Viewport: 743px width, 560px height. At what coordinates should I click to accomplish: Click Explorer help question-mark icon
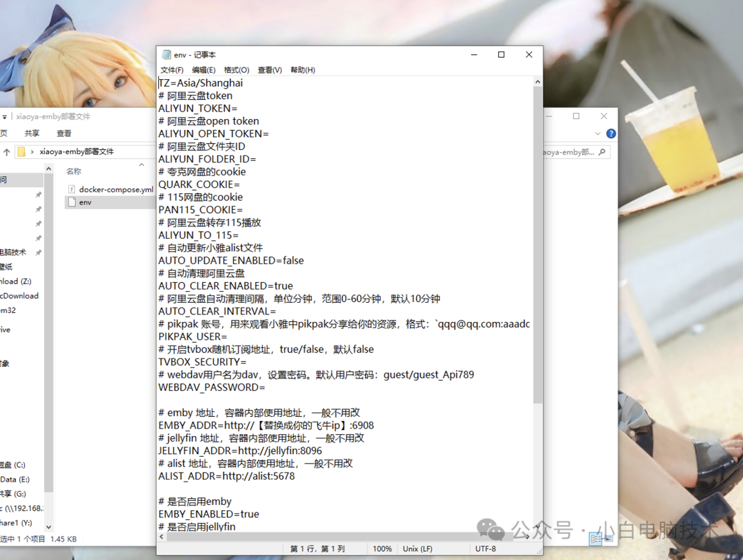(x=611, y=133)
